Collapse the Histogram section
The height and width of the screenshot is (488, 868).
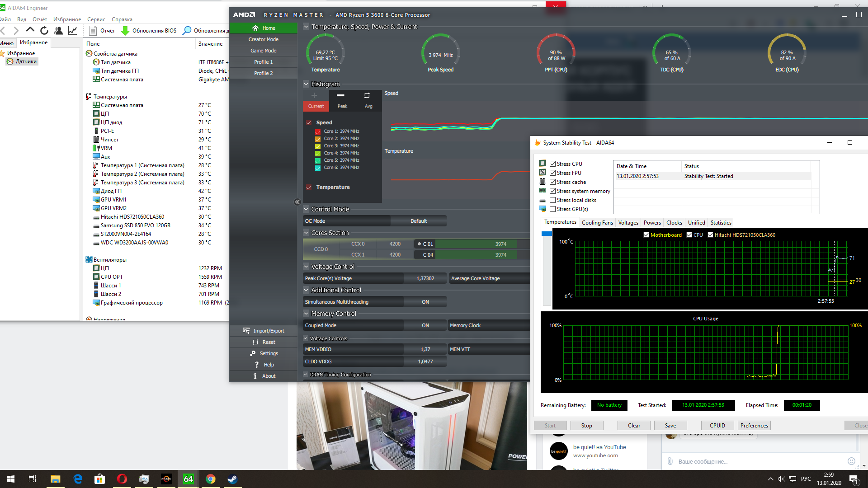coord(306,84)
